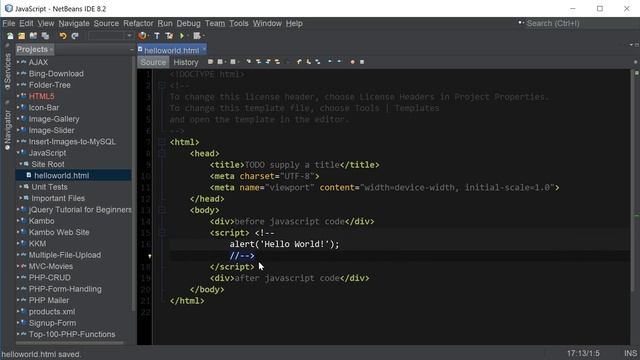
Task: Click the Build Project hammer icon
Action: (157, 36)
